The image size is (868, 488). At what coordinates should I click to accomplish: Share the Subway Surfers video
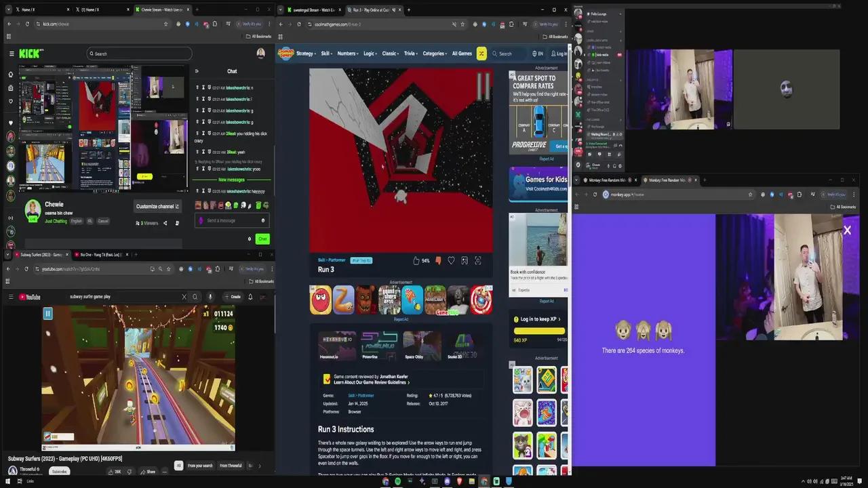point(148,472)
